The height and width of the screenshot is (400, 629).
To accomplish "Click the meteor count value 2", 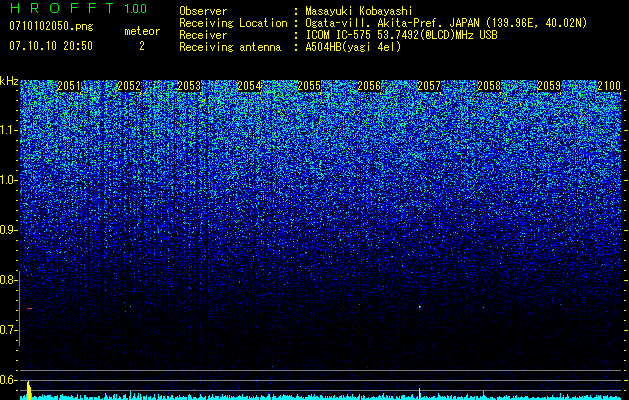I will (x=142, y=46).
